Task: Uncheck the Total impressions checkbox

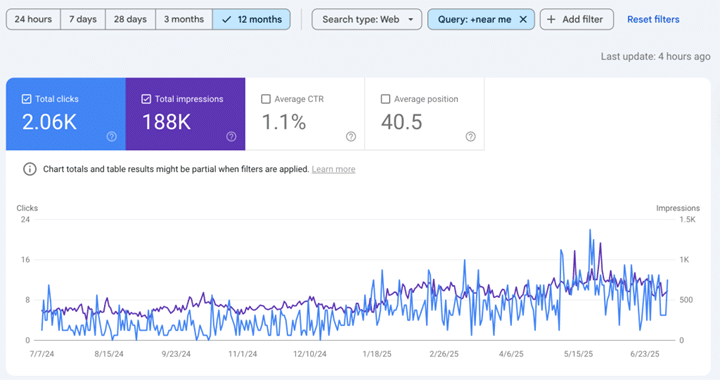Action: click(x=146, y=99)
